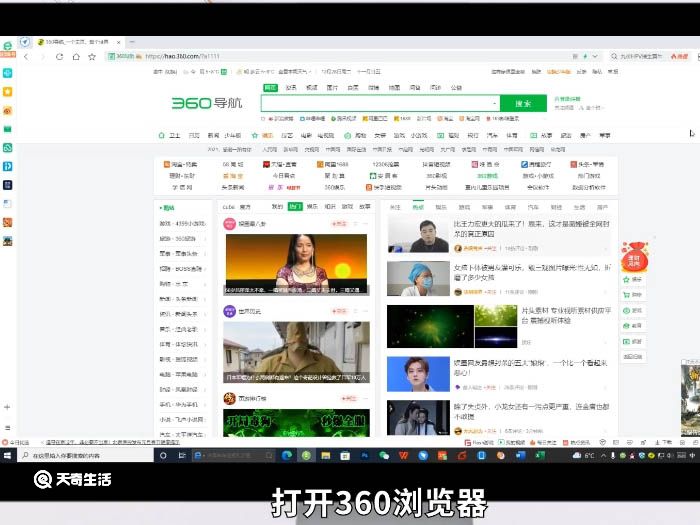The height and width of the screenshot is (525, 700).
Task: Open the news headline beside the nurse photo
Action: (532, 272)
